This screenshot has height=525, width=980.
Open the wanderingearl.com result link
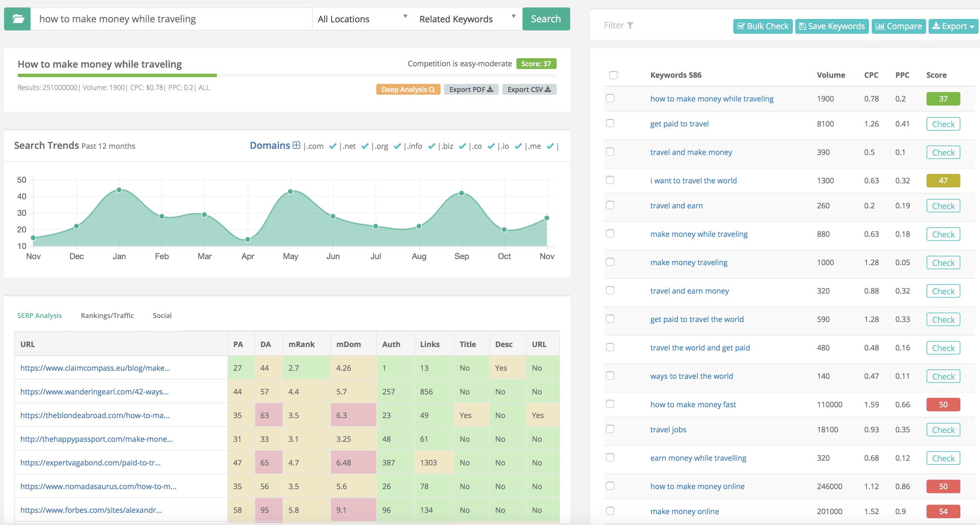tap(94, 391)
